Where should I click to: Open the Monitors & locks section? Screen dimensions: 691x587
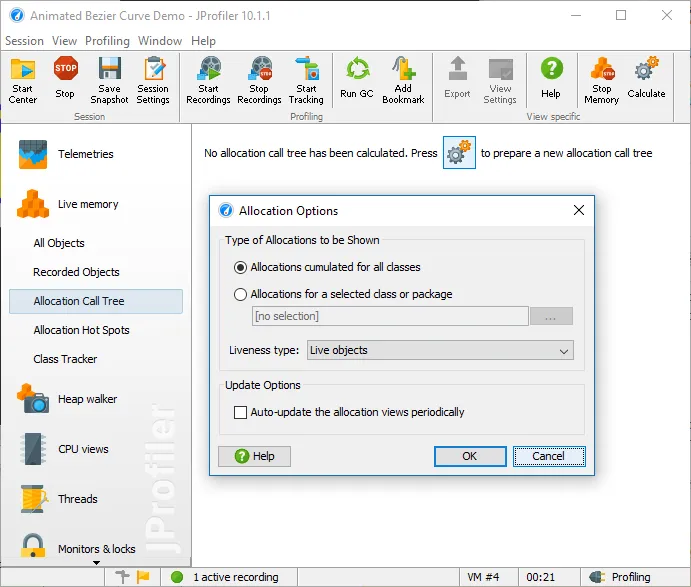point(78,548)
